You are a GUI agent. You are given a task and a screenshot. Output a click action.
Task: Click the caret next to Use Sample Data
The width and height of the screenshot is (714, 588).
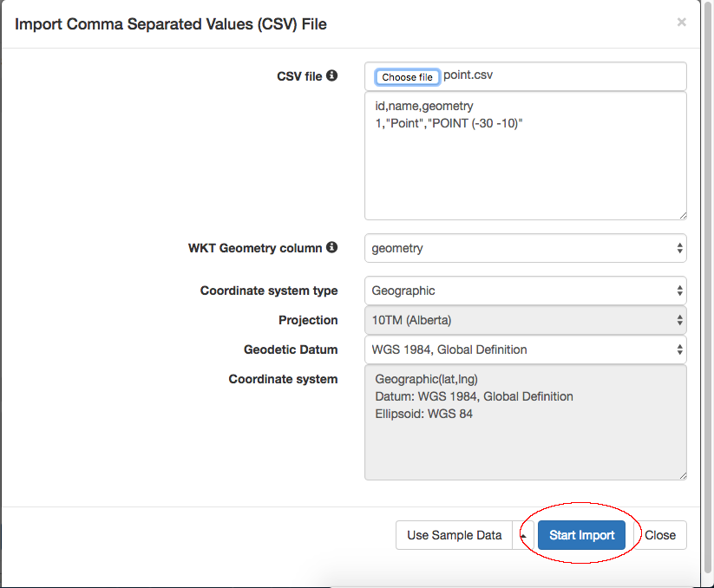[x=521, y=535]
